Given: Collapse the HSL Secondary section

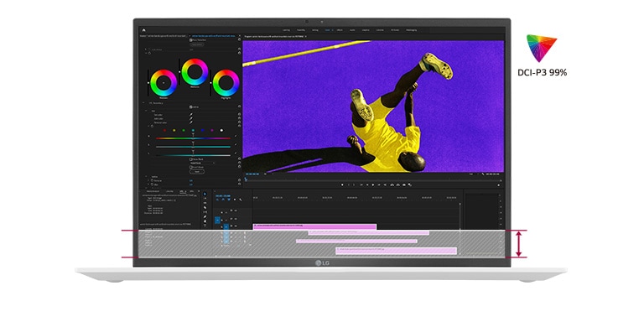Looking at the screenshot, I should 143,102.
